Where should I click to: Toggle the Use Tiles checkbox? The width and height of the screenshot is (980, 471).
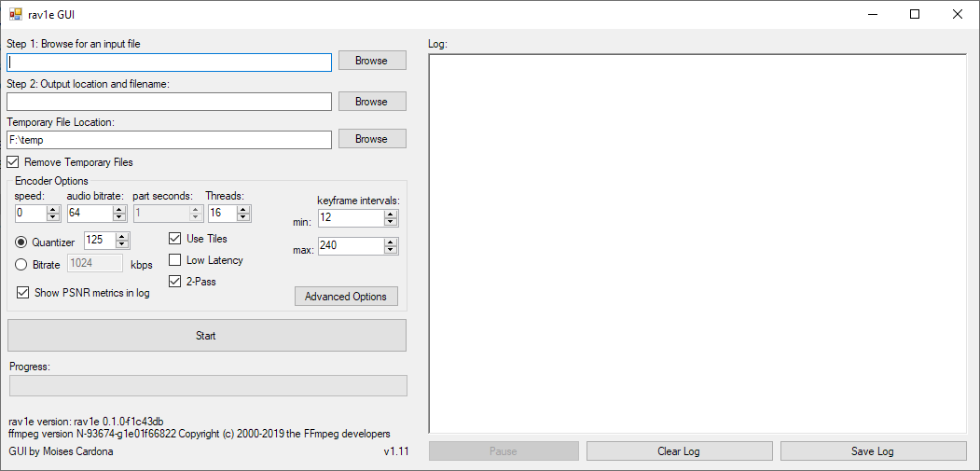pyautogui.click(x=174, y=239)
